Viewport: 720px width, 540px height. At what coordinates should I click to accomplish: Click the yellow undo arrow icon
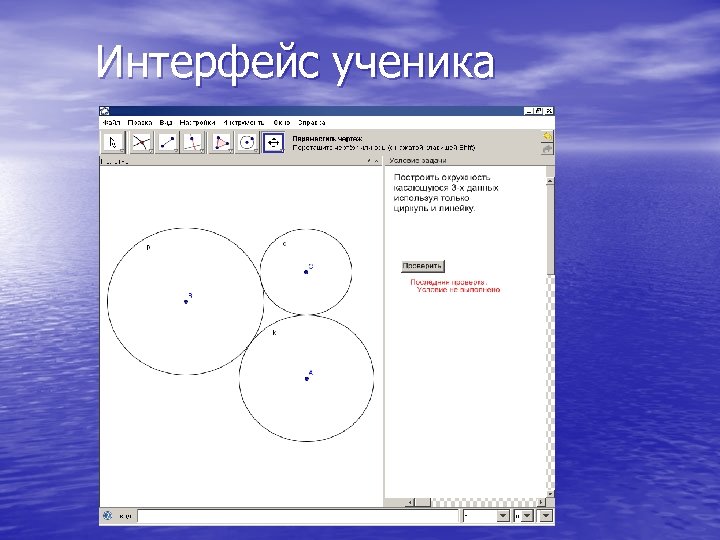click(x=547, y=136)
